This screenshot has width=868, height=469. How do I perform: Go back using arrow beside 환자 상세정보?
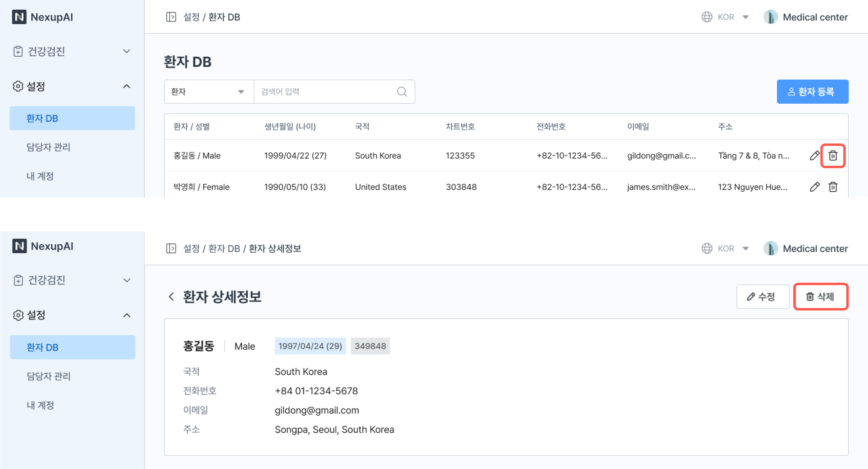click(x=171, y=297)
